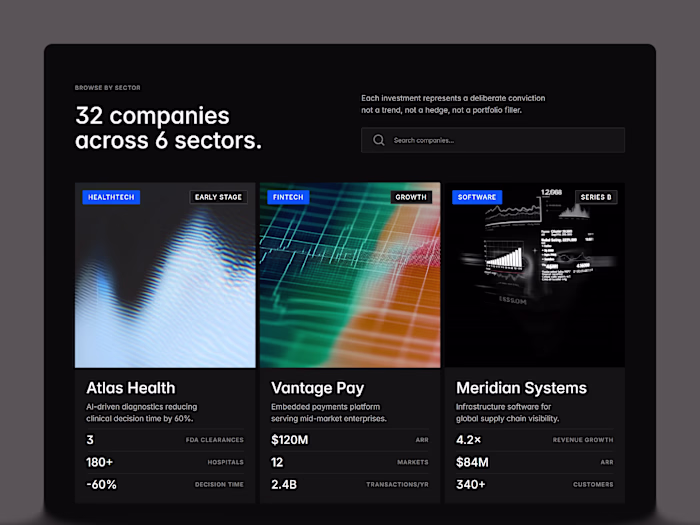Viewport: 700px width, 525px height.
Task: Open the Meridian Systems company title
Action: [x=521, y=388]
